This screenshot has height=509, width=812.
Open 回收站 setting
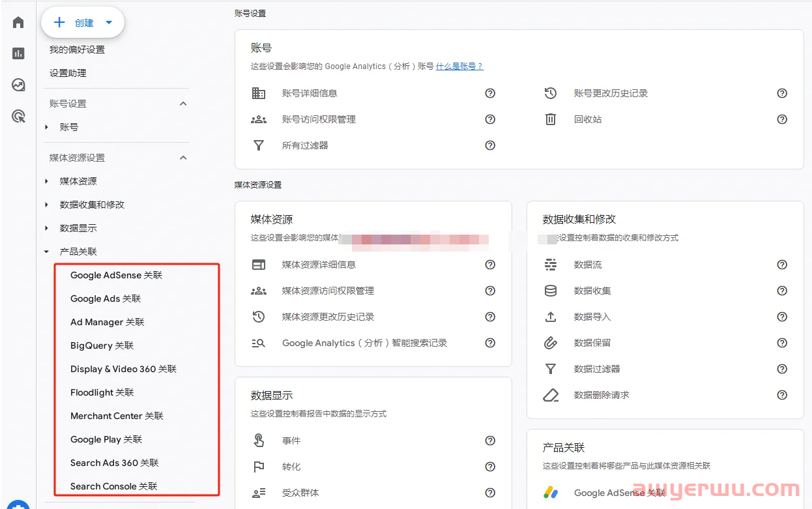coord(588,119)
